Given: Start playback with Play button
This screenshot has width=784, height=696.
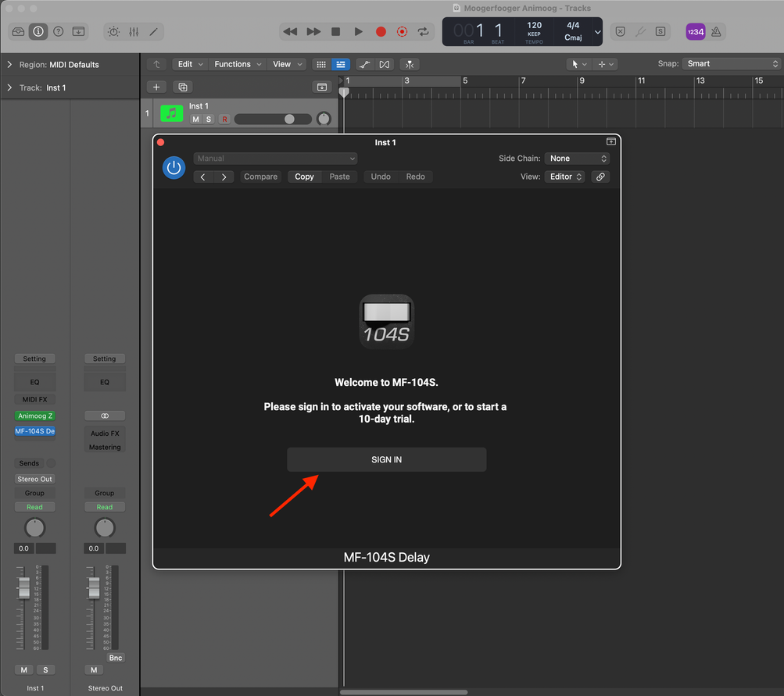Looking at the screenshot, I should 359,31.
